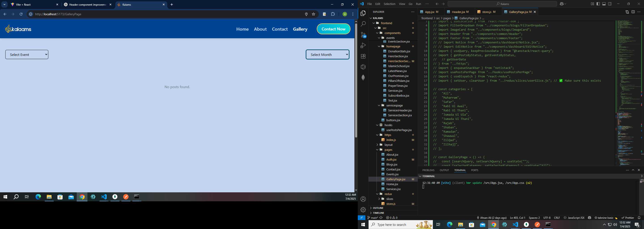Open the File menu in VS Code
The image size is (644, 229).
[369, 4]
